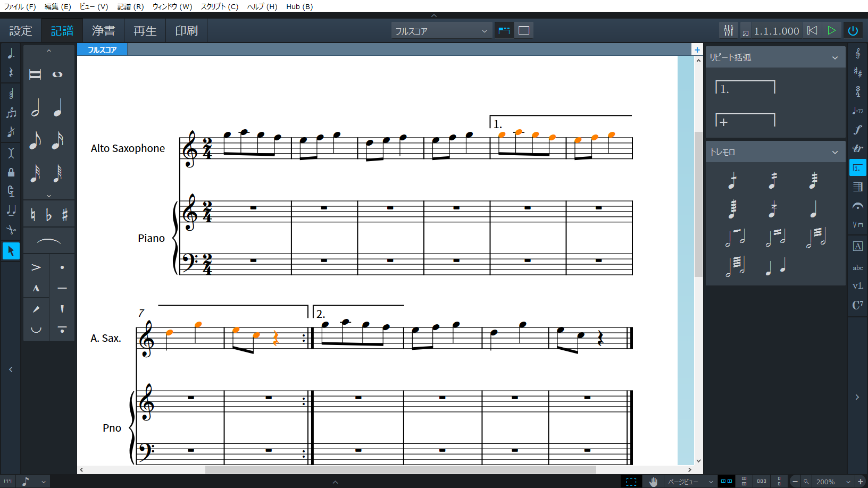Add a tenuto articulation
The height and width of the screenshot is (488, 868).
[62, 288]
